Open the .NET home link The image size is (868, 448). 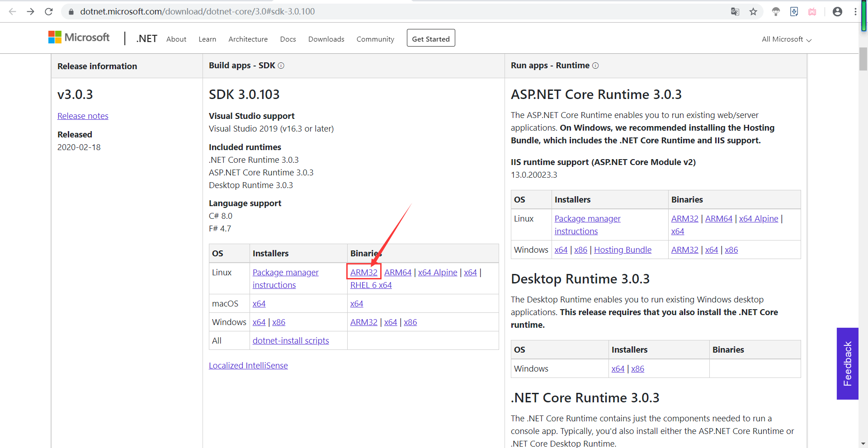click(146, 39)
